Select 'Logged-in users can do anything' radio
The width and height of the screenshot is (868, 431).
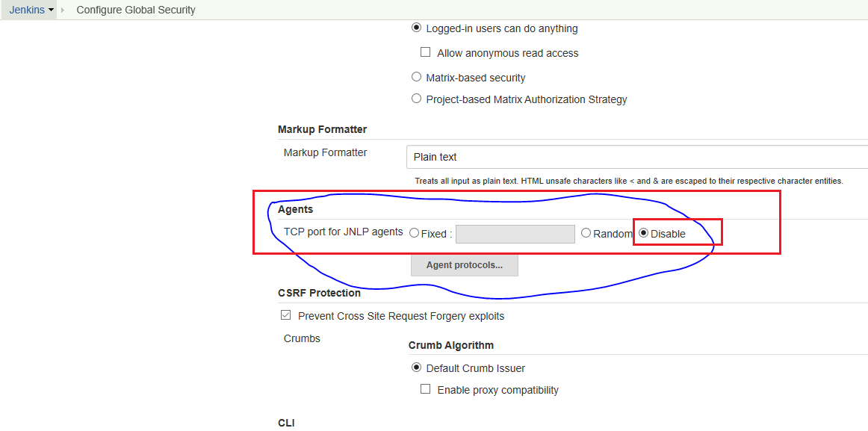pyautogui.click(x=417, y=28)
